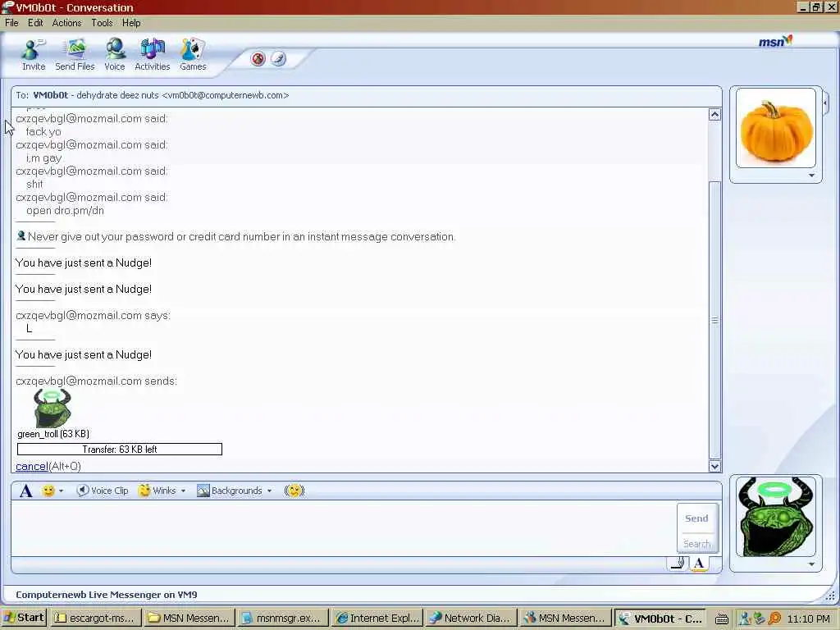
Task: Open dropdown under pumpkin display picture
Action: tap(811, 176)
